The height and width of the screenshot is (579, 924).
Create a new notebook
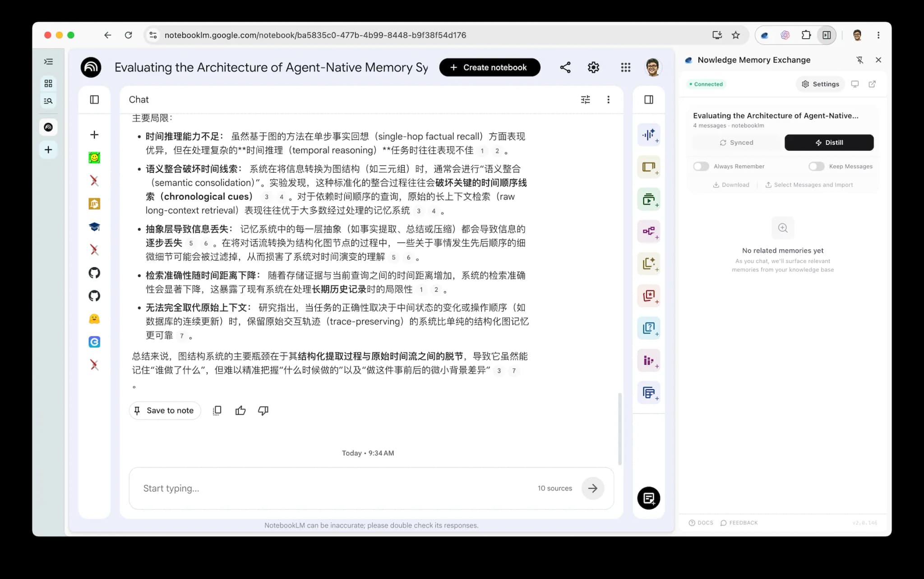click(490, 68)
